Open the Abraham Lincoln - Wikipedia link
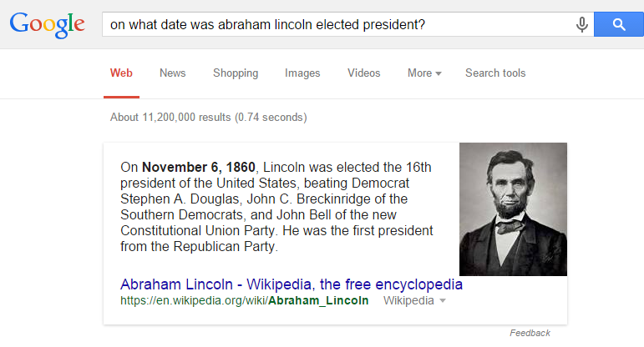 tap(292, 284)
